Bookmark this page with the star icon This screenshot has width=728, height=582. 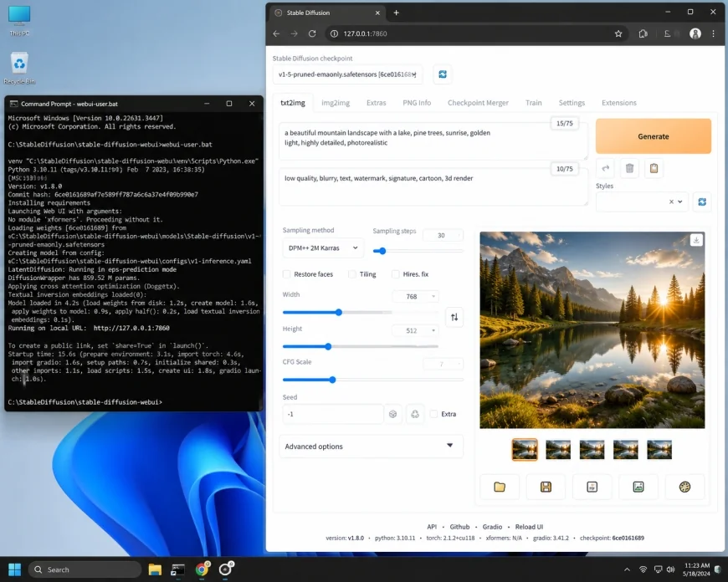[618, 33]
